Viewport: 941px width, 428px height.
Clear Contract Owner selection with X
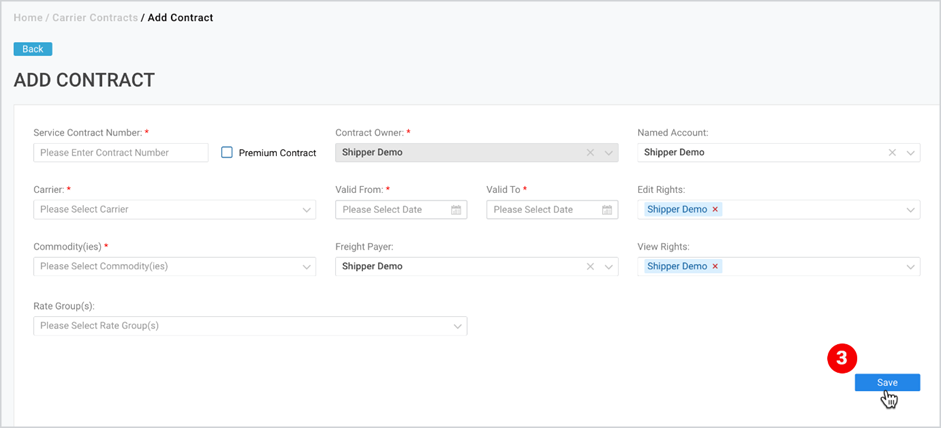pyautogui.click(x=590, y=152)
